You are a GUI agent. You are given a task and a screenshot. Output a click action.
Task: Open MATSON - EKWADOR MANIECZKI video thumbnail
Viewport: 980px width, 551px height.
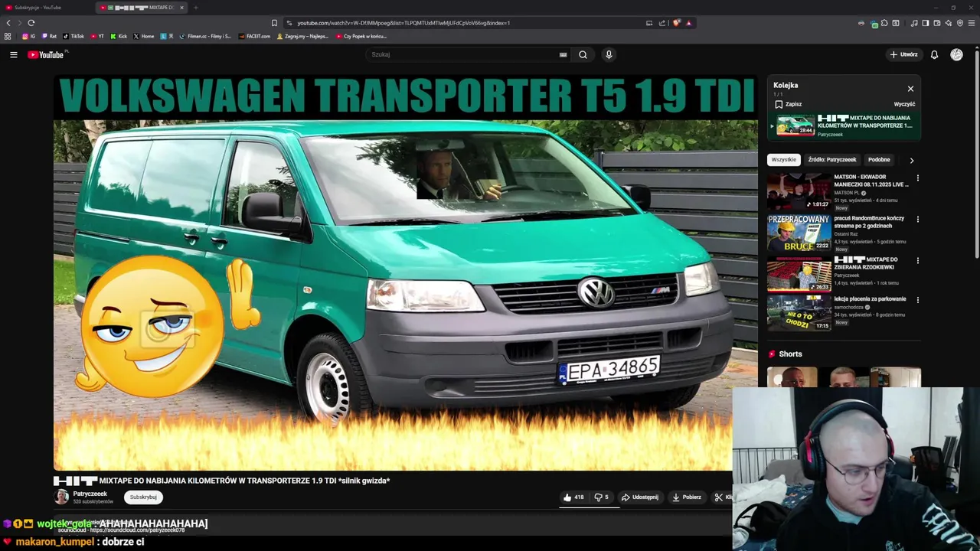click(x=799, y=191)
